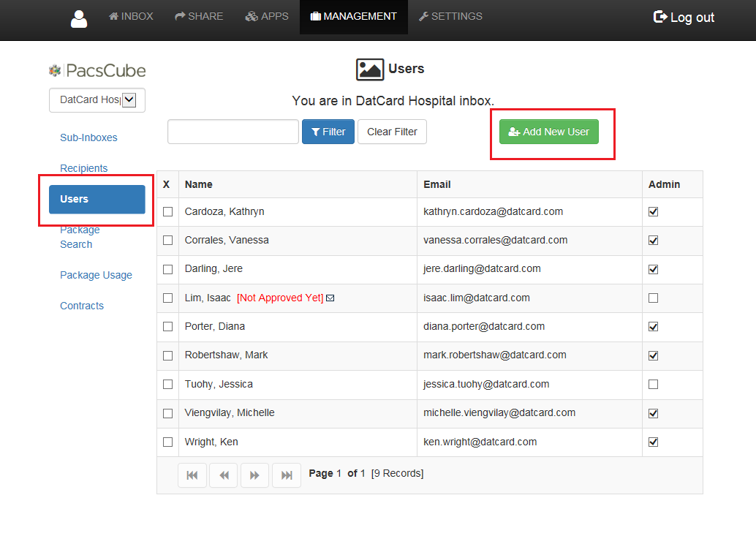Enable Admin for Isaac Lim
756x536 pixels.
(654, 298)
